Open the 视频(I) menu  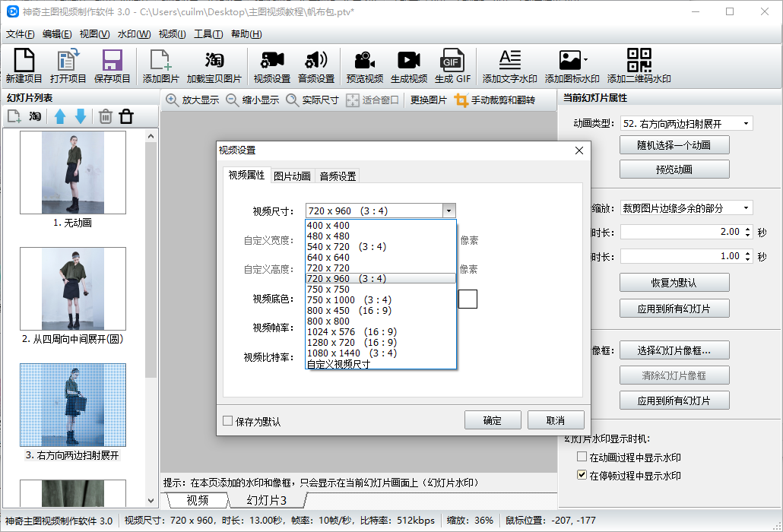172,34
